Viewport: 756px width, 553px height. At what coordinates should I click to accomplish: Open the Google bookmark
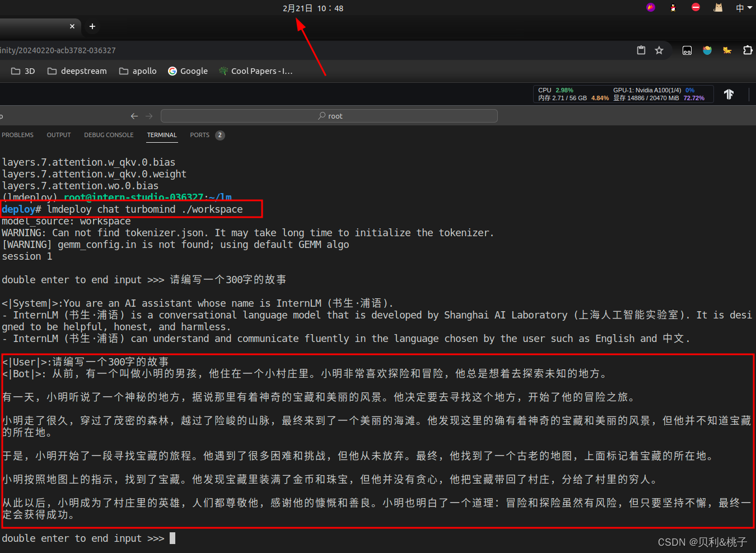(x=188, y=71)
